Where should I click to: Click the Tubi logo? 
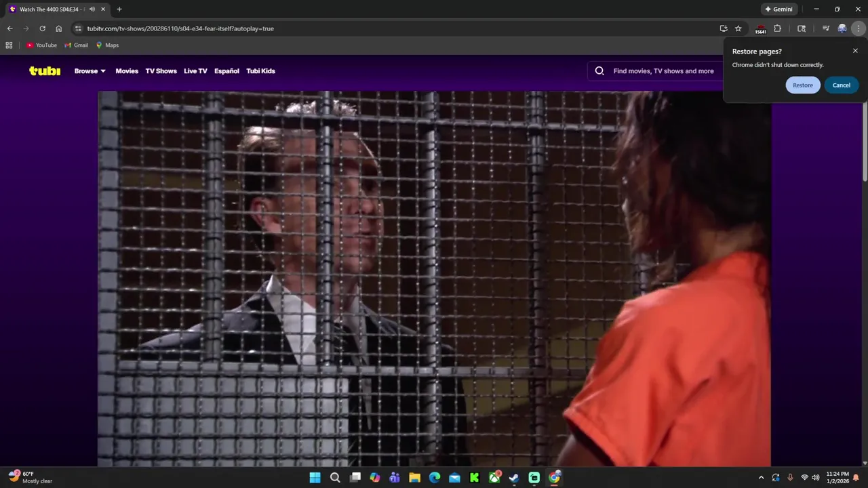pos(45,70)
